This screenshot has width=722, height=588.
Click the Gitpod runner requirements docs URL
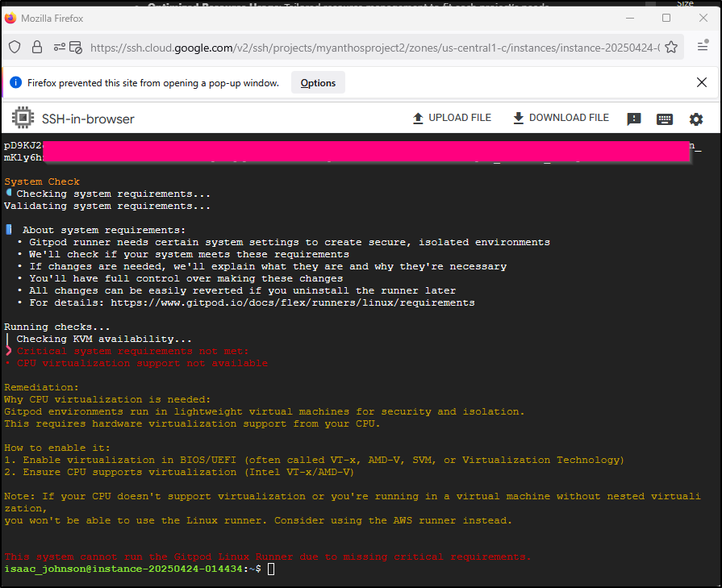pos(292,302)
